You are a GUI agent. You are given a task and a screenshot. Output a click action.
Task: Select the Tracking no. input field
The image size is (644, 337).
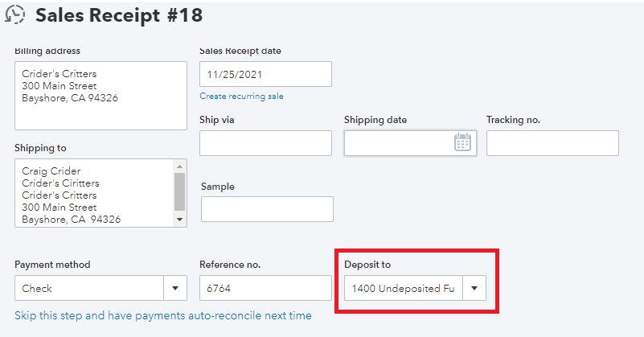(552, 143)
